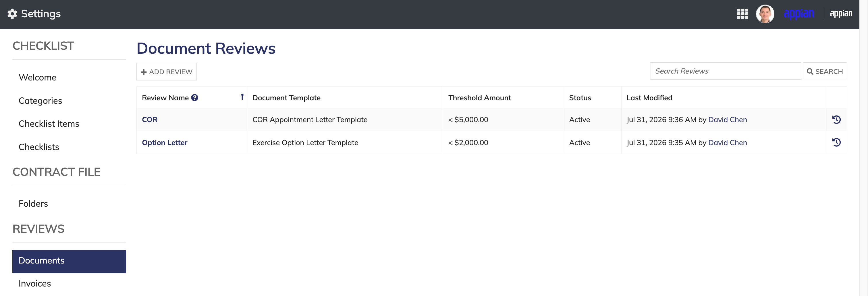
Task: Click the blue Appian logo
Action: 798,14
